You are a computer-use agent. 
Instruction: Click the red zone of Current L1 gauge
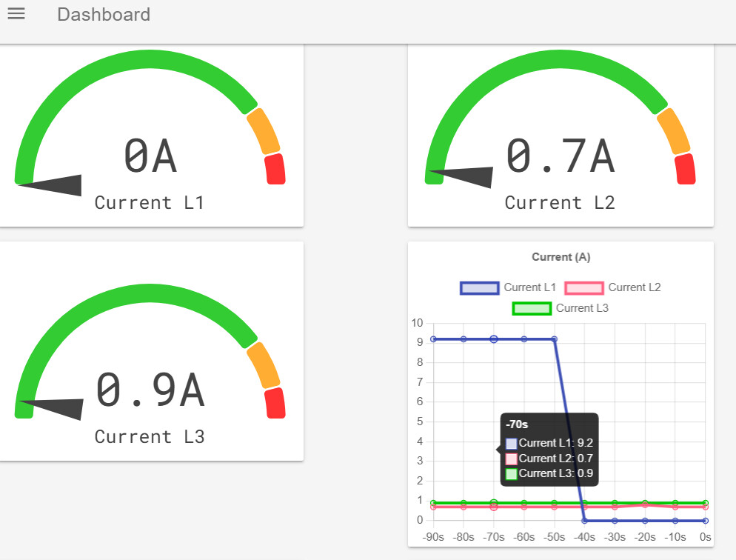point(275,169)
